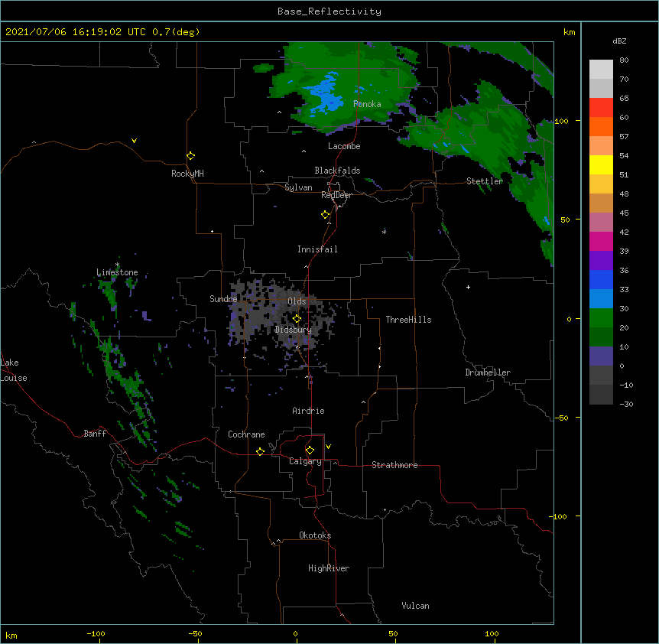Select the Sundre label
Screen dimensions: 659x644
(223, 299)
